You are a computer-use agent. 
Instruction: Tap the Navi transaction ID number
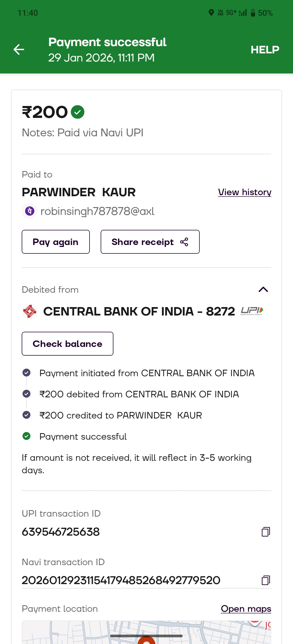[121, 580]
